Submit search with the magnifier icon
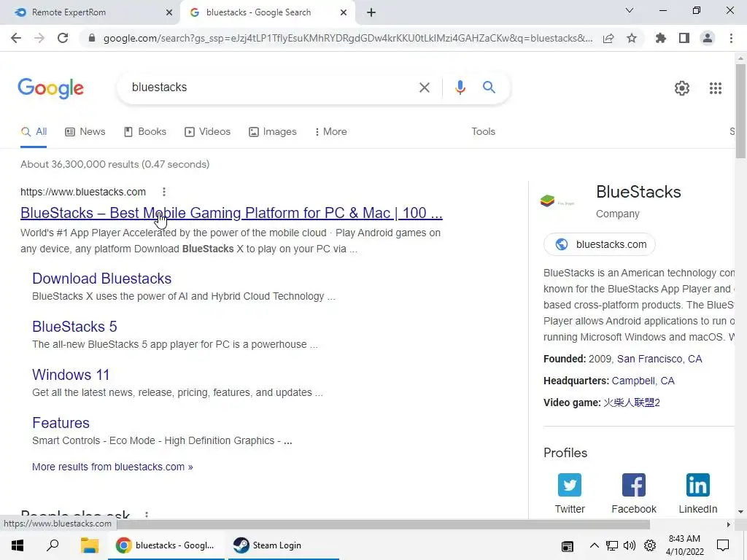 (x=489, y=87)
